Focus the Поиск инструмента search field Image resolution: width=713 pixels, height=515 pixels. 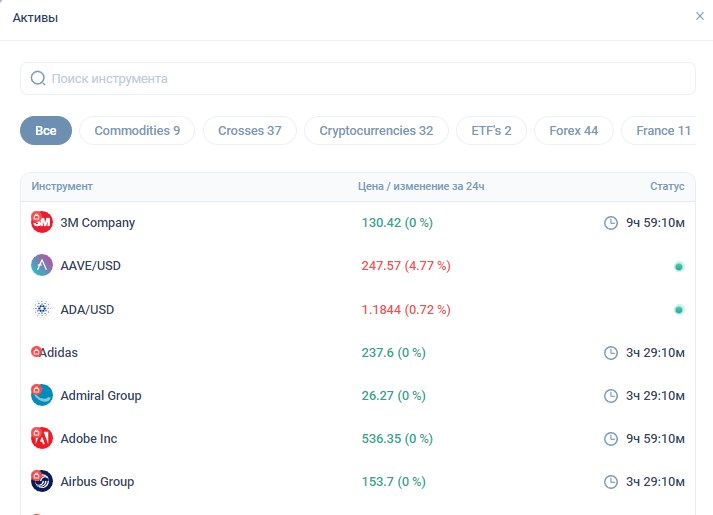[x=358, y=79]
